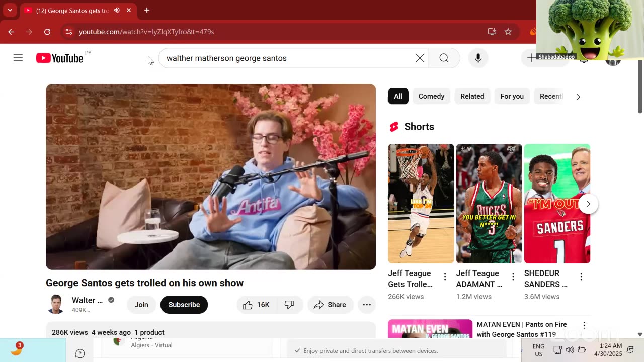Open options for Jeff Teague ADAMANT short
This screenshot has width=644, height=362.
(513, 277)
